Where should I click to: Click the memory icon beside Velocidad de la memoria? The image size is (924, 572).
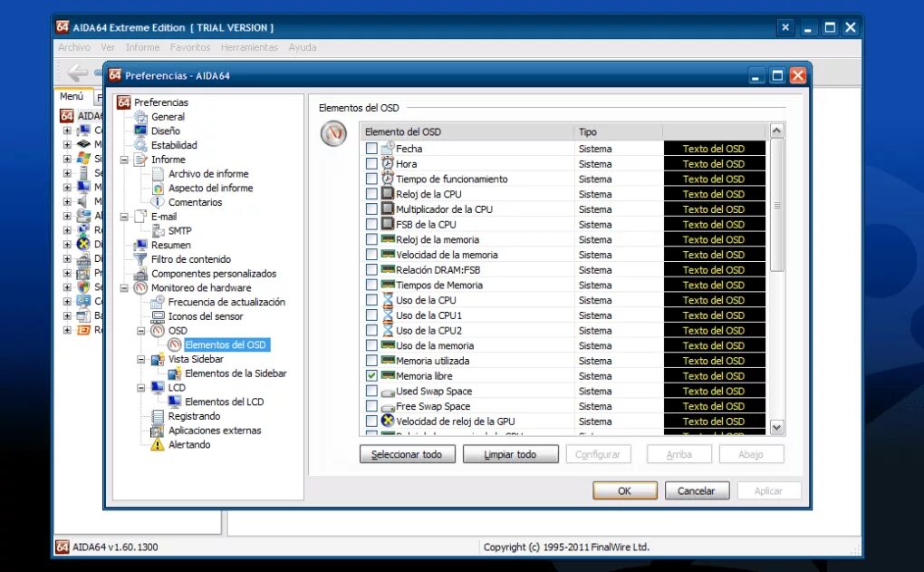point(387,254)
